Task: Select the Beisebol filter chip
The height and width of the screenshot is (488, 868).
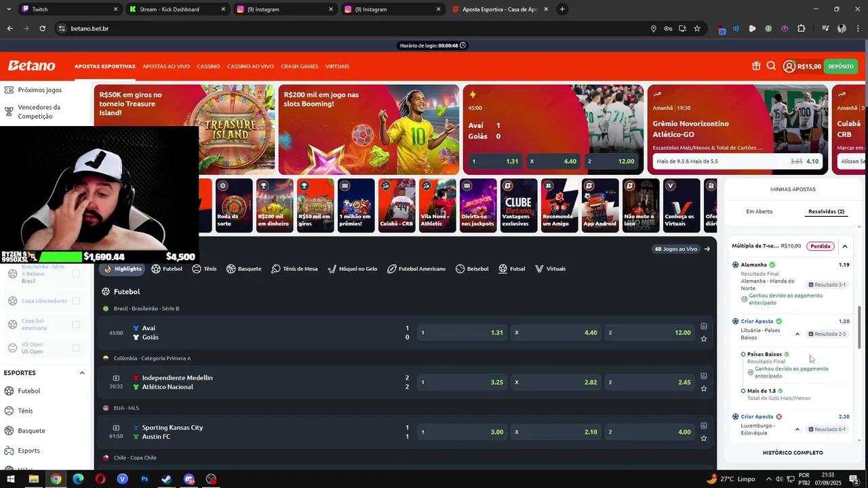Action: coord(472,269)
